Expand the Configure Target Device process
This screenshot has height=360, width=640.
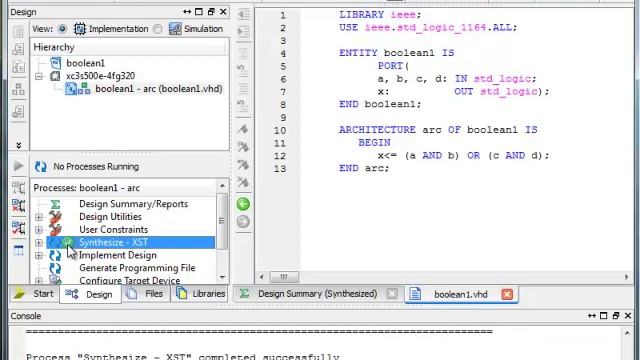[39, 281]
